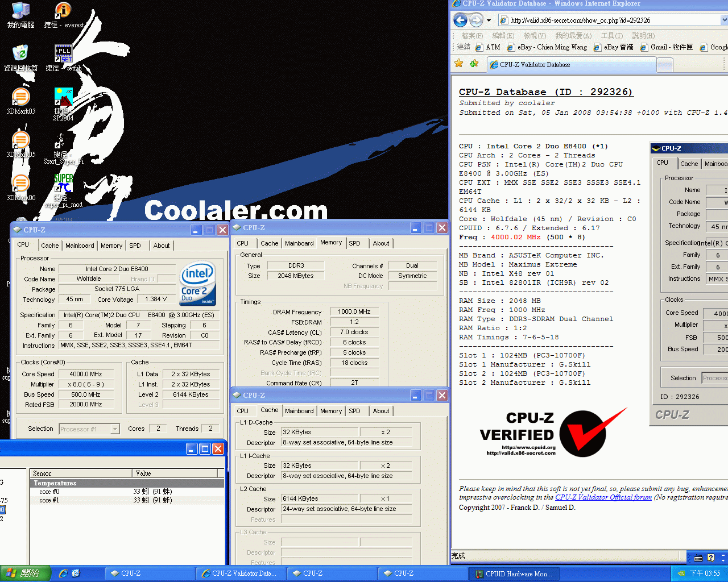Open SPD tab in the memory CPU-Z window
Screen dimensions: 728x582
[x=354, y=243]
